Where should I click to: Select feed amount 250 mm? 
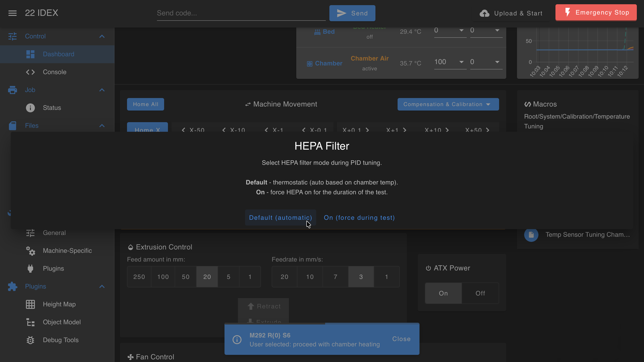tap(139, 277)
